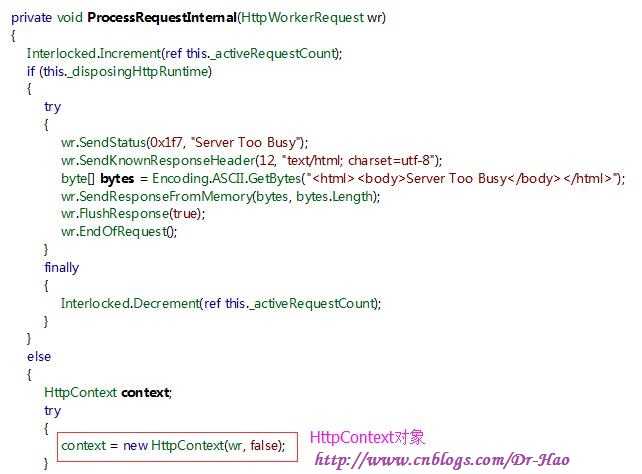This screenshot has height=474, width=642.
Task: Click the else keyword
Action: pyautogui.click(x=39, y=357)
